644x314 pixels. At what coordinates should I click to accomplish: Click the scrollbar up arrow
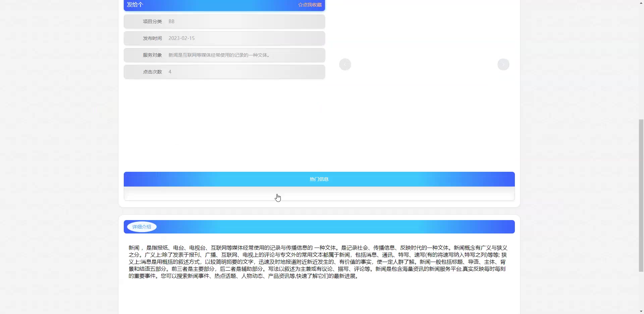[x=641, y=3]
